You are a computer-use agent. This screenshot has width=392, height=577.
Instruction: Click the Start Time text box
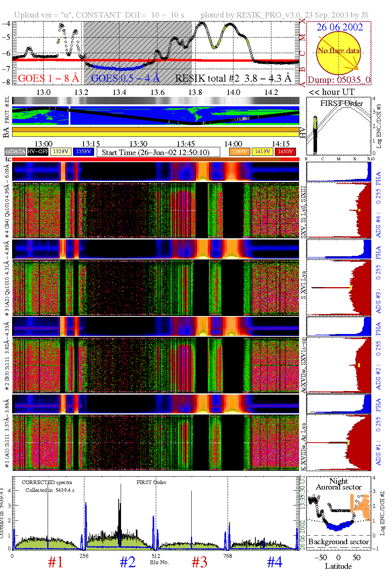[x=155, y=152]
